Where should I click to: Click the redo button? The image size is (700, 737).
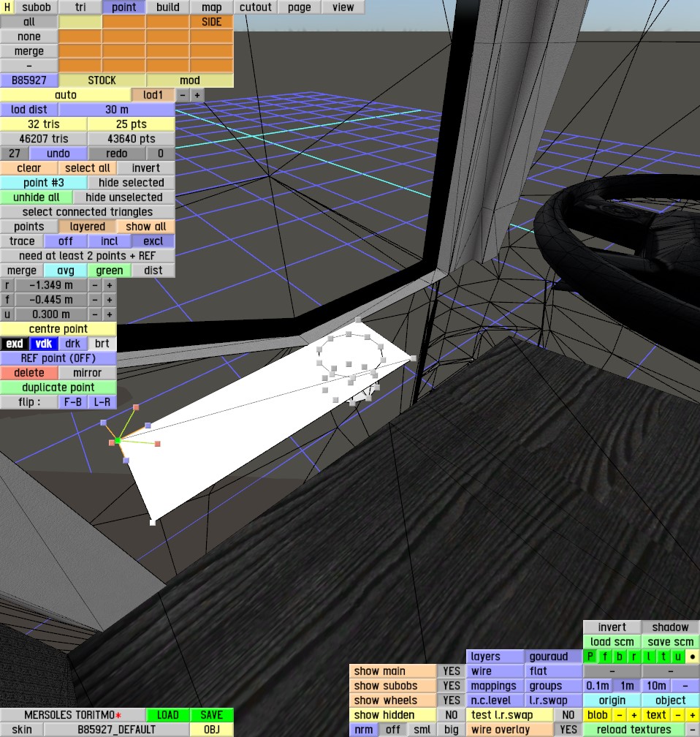pos(116,154)
